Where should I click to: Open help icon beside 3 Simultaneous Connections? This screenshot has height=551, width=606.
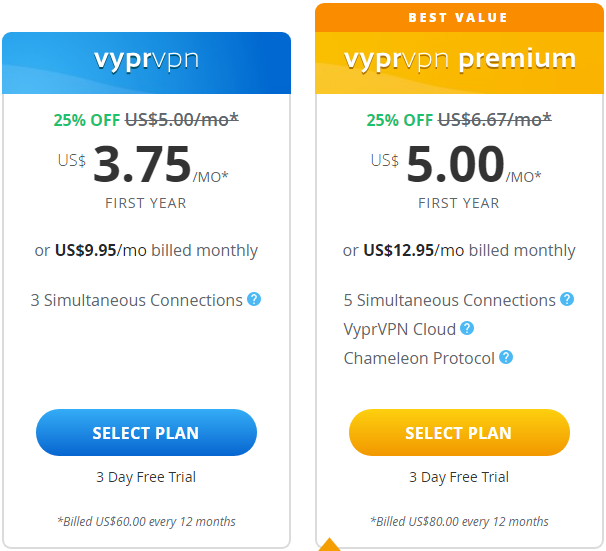point(254,299)
